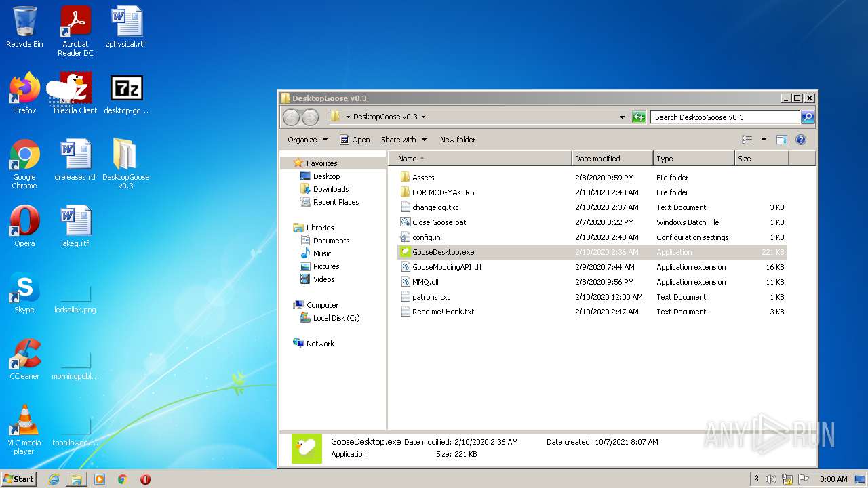Click the green Refresh button beside address bar

(639, 117)
